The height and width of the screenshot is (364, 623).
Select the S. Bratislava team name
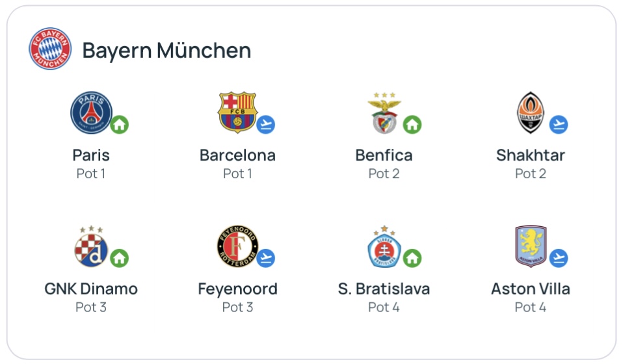pos(384,289)
